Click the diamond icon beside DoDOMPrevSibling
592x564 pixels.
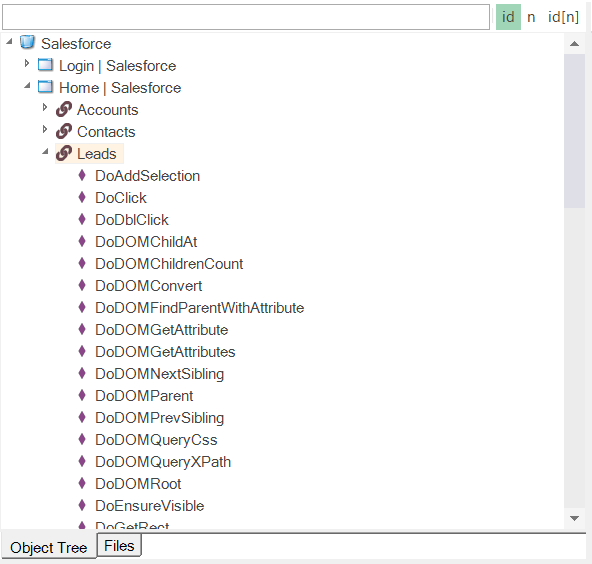coord(82,417)
